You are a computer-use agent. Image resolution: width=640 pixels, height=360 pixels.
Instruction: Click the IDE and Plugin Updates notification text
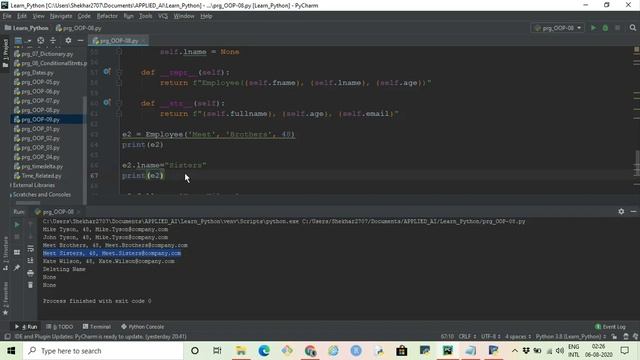point(100,336)
